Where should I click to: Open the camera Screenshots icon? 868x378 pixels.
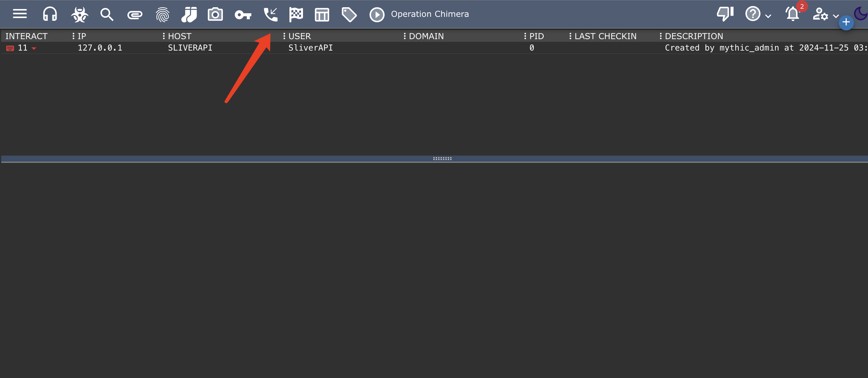215,14
